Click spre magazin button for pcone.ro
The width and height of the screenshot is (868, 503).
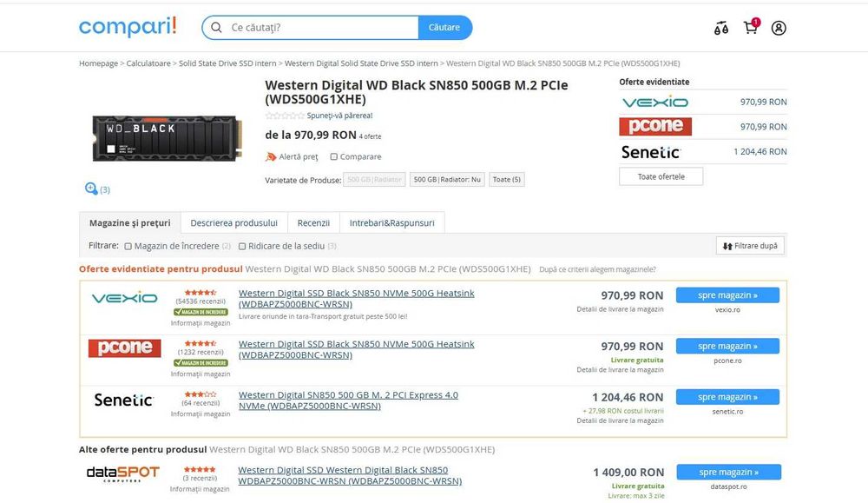(727, 347)
